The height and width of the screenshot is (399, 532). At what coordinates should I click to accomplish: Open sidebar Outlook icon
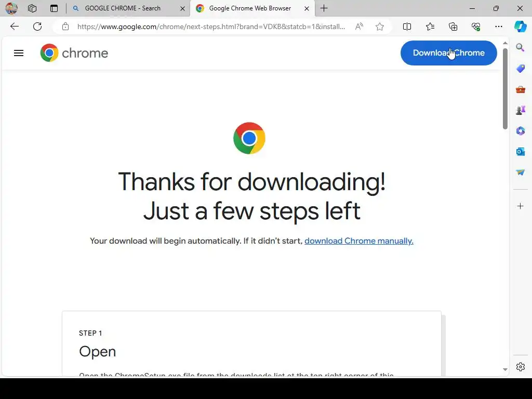(x=520, y=151)
